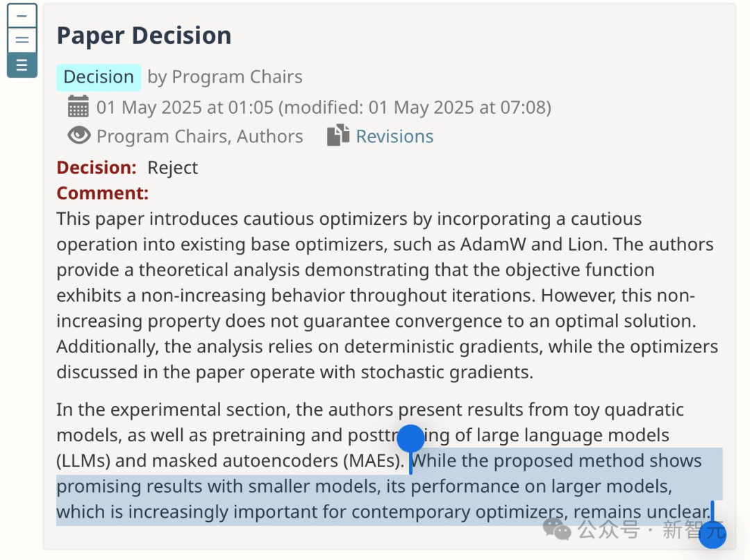
Task: Click the WeChat logo watermark icon
Action: [x=557, y=530]
